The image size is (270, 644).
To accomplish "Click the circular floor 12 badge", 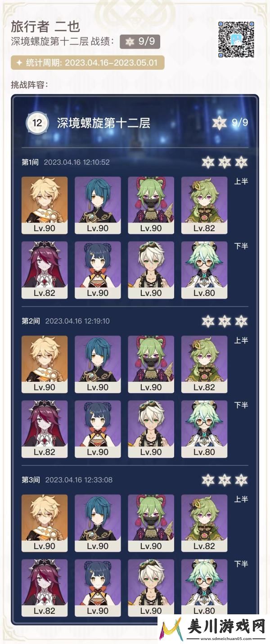I will tap(37, 122).
